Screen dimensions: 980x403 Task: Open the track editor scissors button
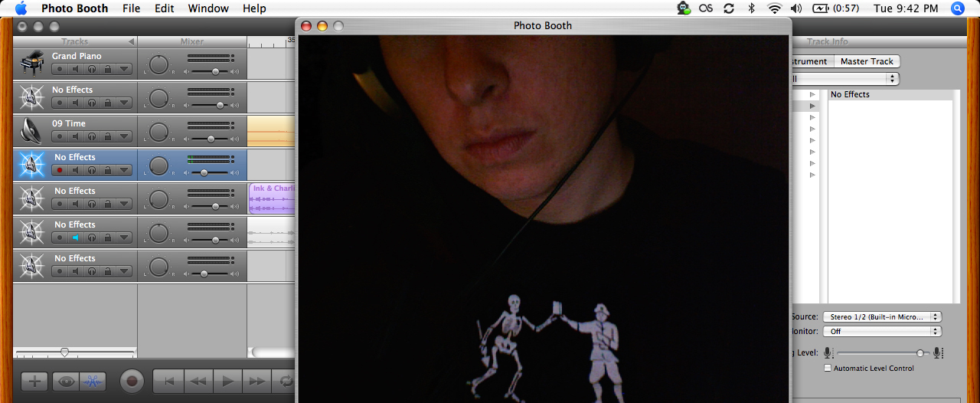coord(93,381)
